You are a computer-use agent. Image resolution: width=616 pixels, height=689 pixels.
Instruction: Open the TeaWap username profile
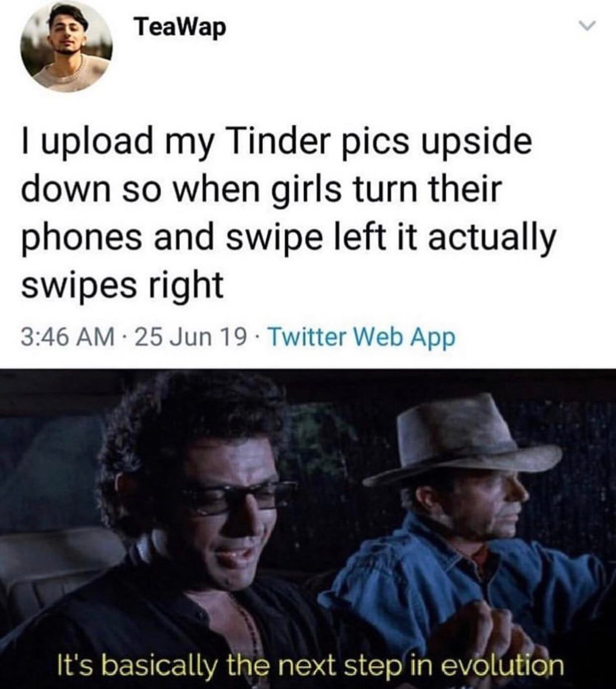[181, 28]
